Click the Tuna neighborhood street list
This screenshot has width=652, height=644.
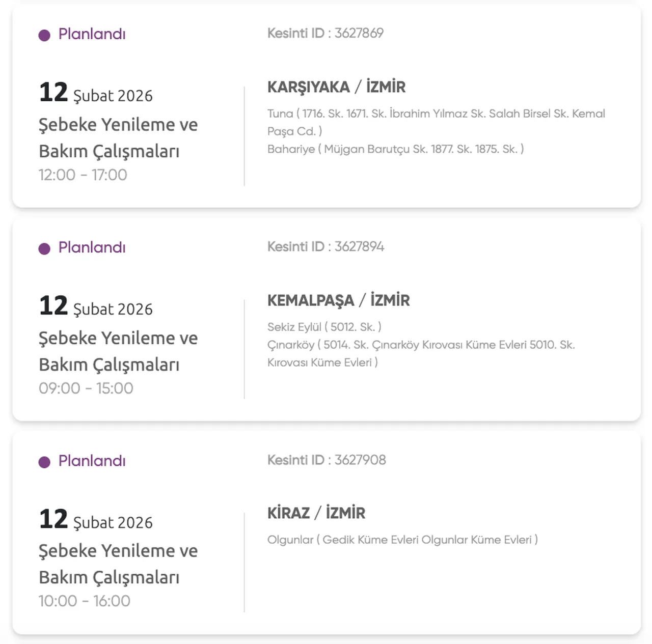click(436, 114)
